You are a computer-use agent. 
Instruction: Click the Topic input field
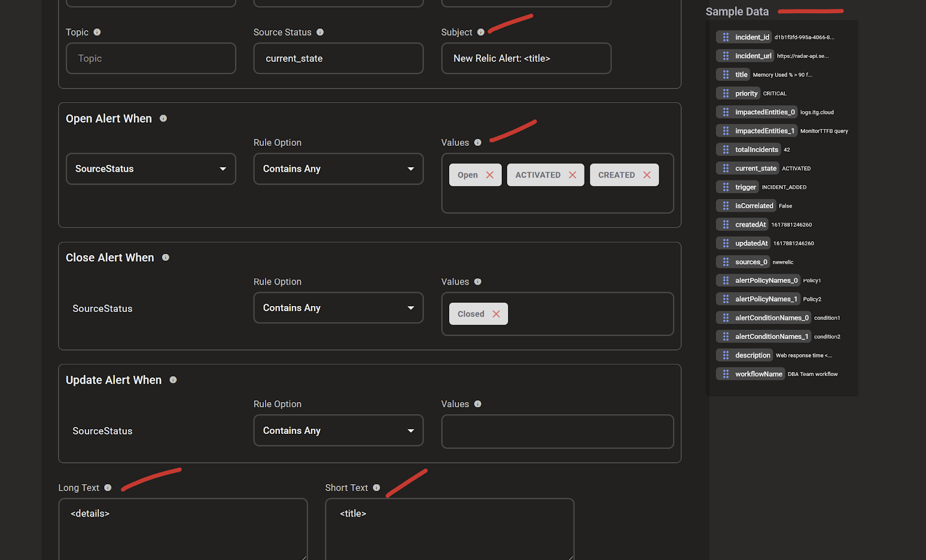pos(151,58)
